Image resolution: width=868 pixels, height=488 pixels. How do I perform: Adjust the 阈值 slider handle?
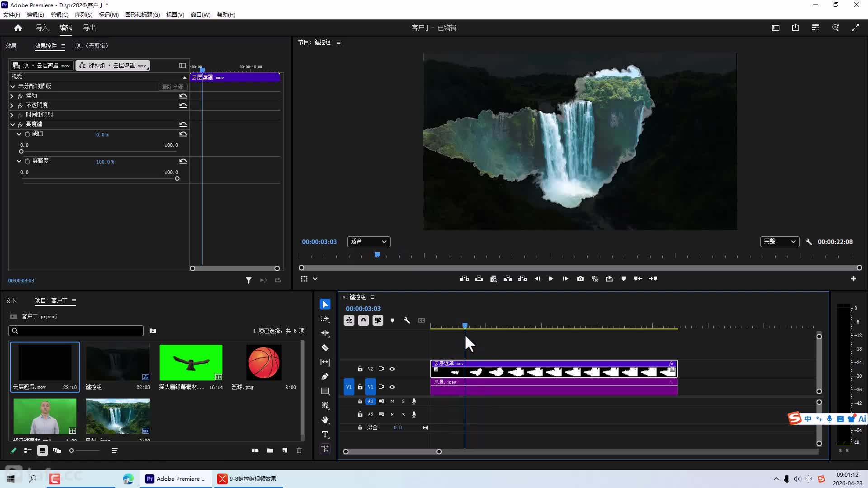(x=21, y=152)
